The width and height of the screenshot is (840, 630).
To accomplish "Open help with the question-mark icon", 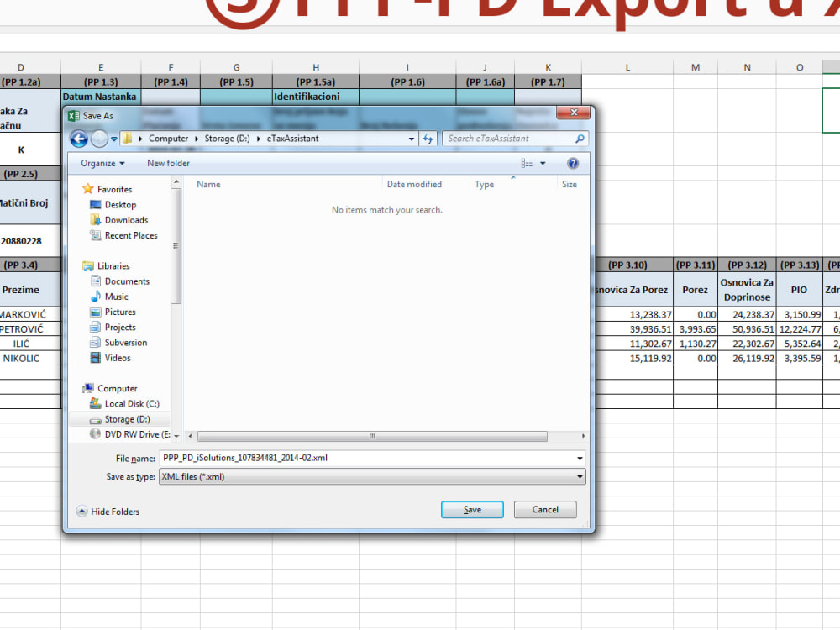I will point(573,164).
